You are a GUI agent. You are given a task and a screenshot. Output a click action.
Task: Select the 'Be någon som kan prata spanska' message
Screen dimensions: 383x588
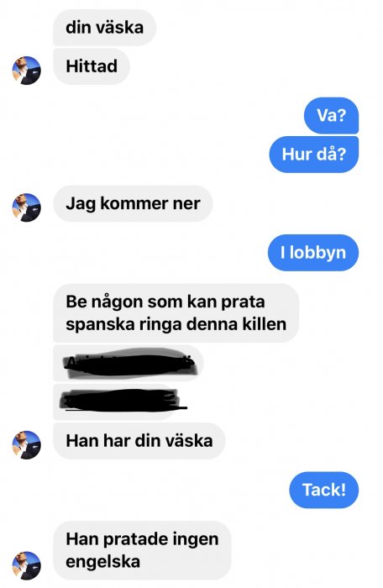click(176, 312)
